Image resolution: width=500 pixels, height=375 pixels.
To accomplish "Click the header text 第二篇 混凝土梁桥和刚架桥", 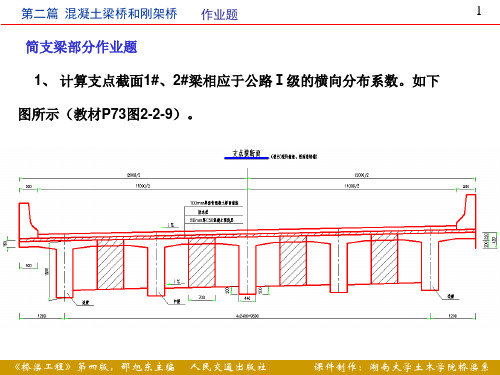I will point(99,14).
